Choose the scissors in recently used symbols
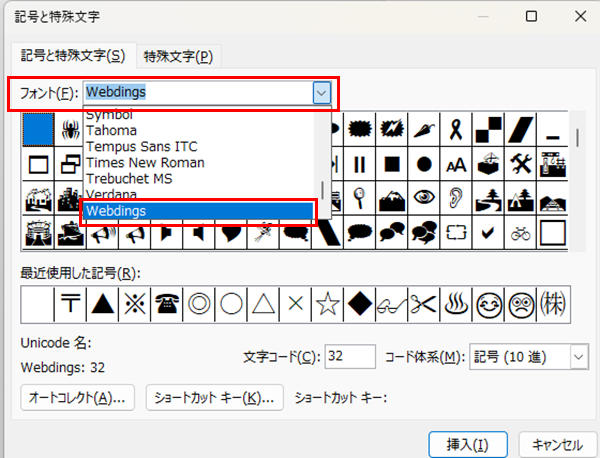The height and width of the screenshot is (458, 600). (x=424, y=304)
